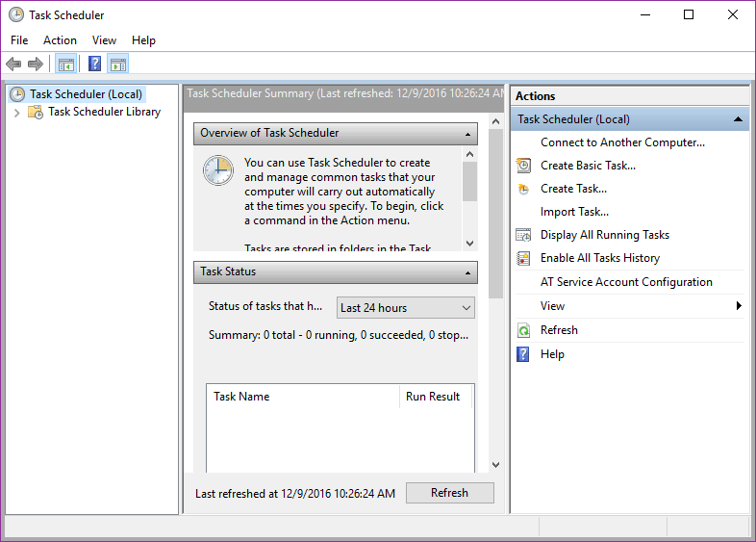Collapse the Overview of Task Scheduler section
The image size is (756, 542).
[467, 134]
